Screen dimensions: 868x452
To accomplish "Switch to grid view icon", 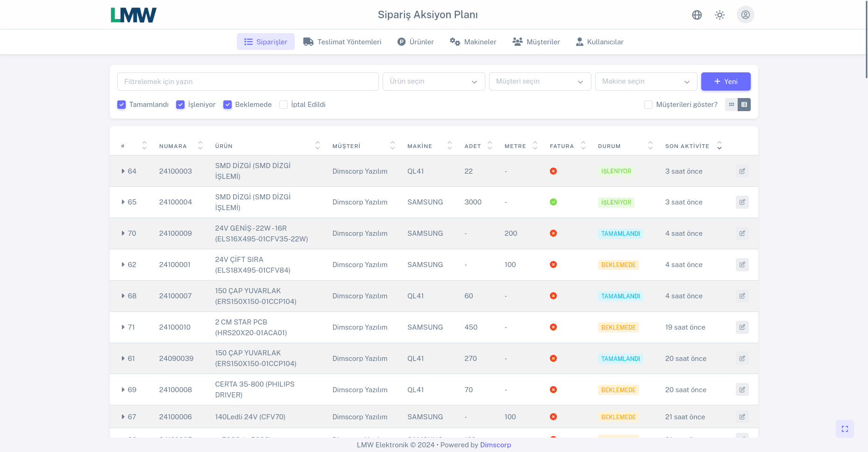I will (x=731, y=105).
